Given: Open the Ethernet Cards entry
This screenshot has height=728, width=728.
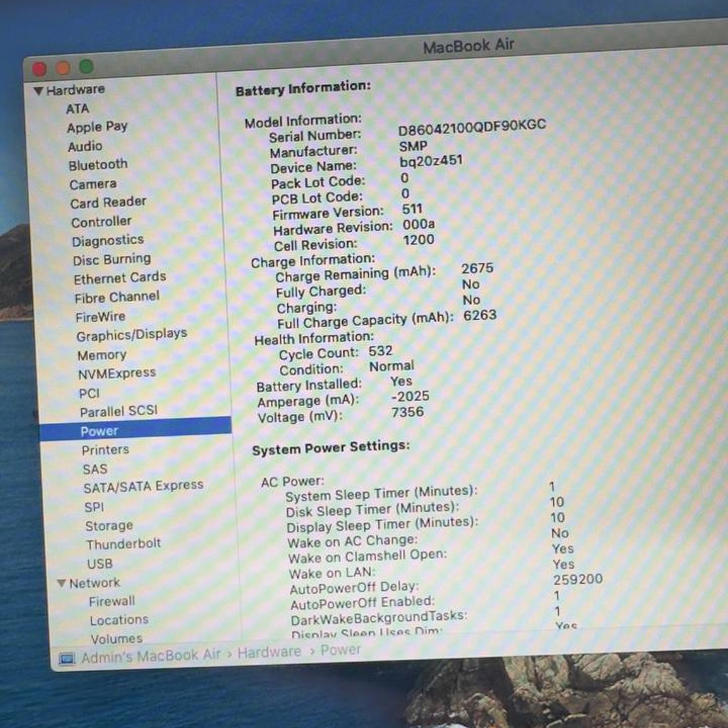Looking at the screenshot, I should (119, 278).
